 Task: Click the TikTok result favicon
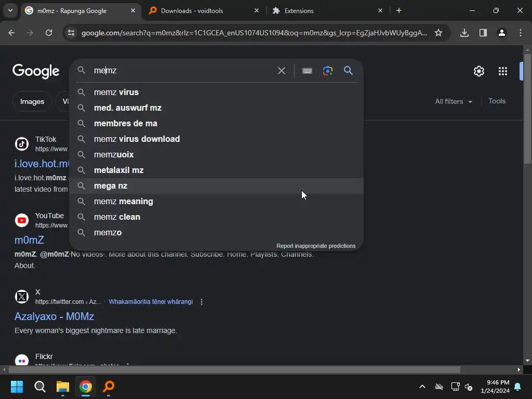coord(22,144)
